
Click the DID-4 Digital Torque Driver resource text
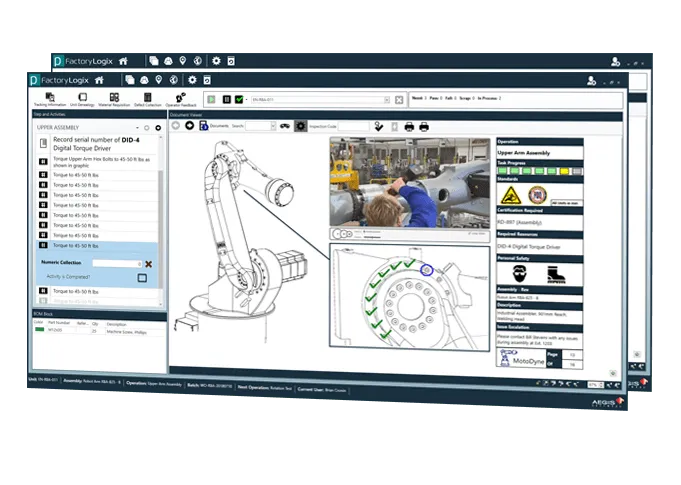click(529, 247)
